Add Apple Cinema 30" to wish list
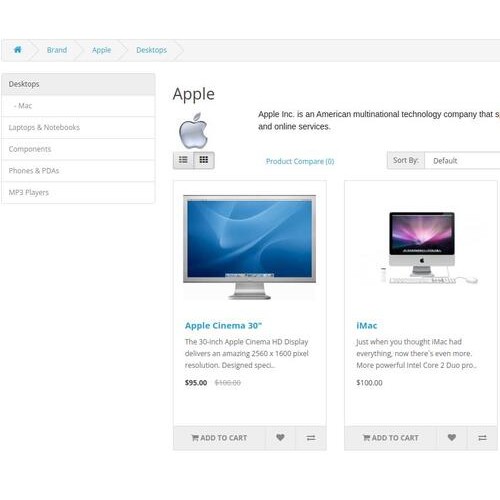500x500 pixels. [x=280, y=438]
